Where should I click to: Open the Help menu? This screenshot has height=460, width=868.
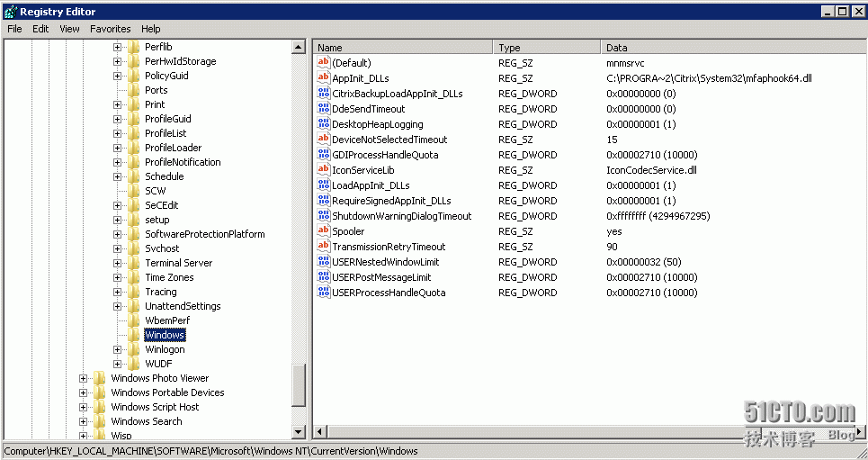(150, 29)
